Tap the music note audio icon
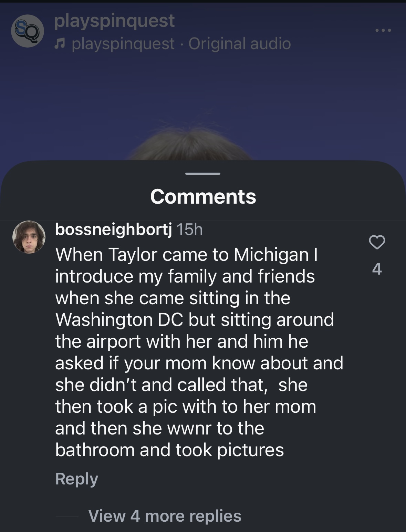 click(61, 44)
